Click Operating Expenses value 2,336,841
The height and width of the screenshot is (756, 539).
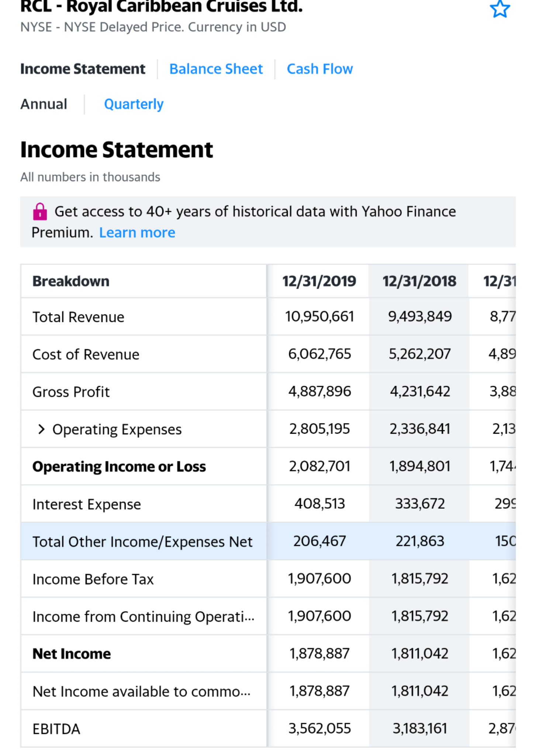(x=420, y=429)
